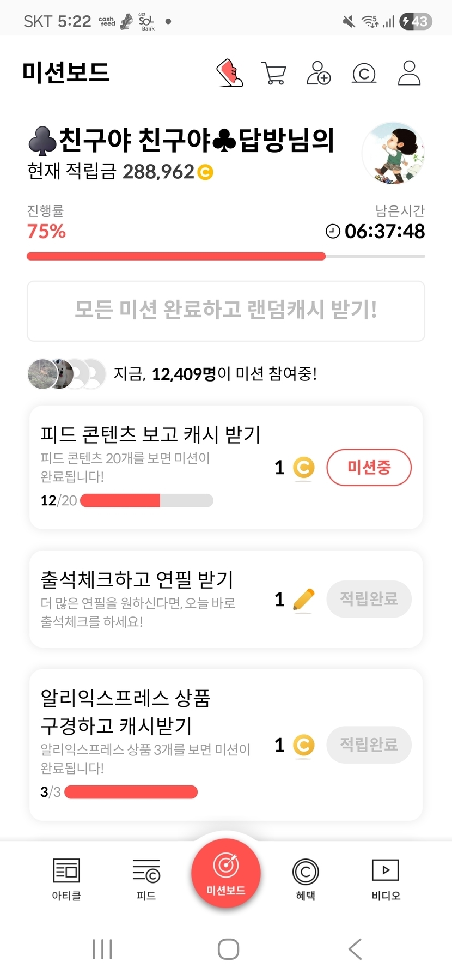Tap the 12/20 feed progress bar
Screen dimensions: 452x980
[146, 500]
